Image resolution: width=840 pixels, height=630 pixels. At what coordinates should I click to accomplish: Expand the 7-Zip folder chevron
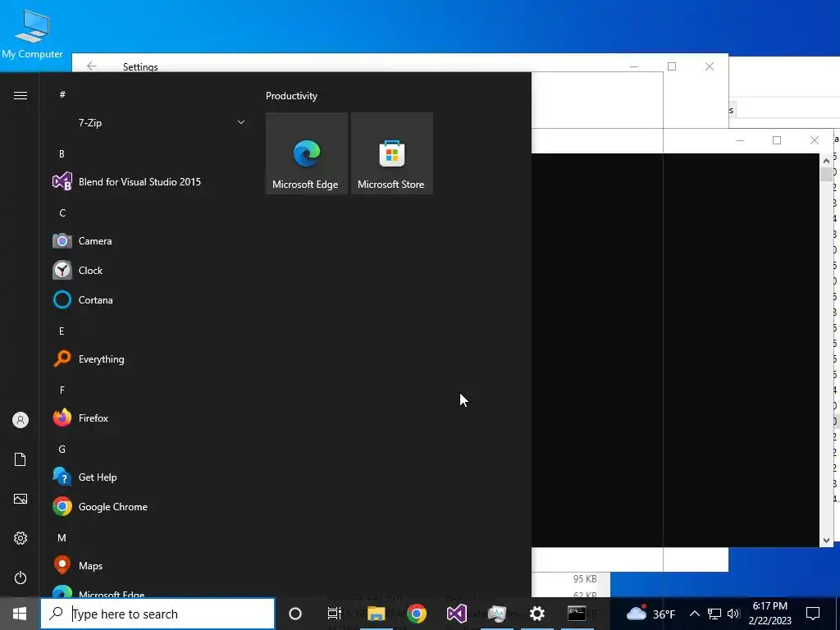(241, 123)
